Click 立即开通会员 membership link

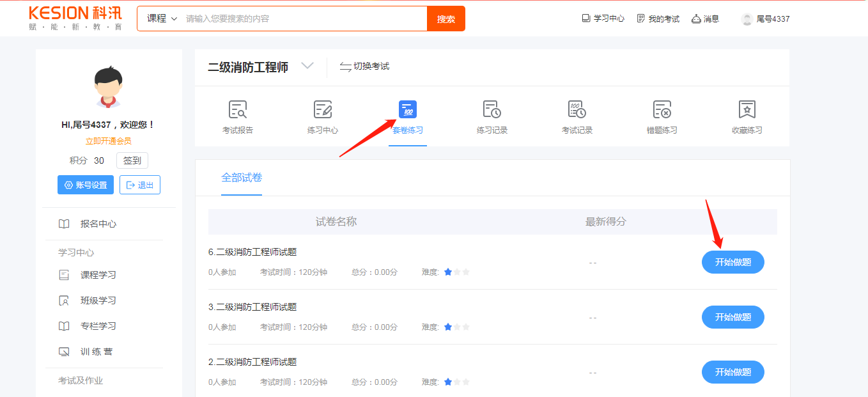[x=109, y=141]
